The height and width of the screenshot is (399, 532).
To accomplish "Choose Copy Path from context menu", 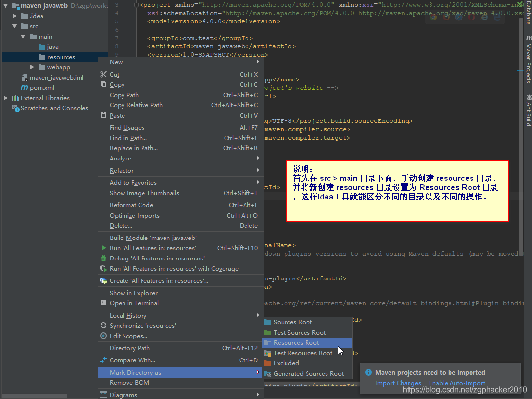I will click(x=181, y=95).
